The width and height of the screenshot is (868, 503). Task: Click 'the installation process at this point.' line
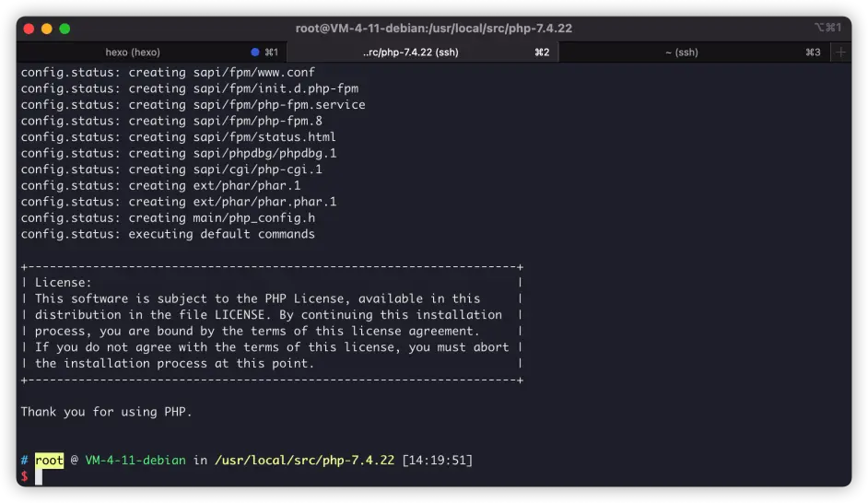[x=174, y=364]
